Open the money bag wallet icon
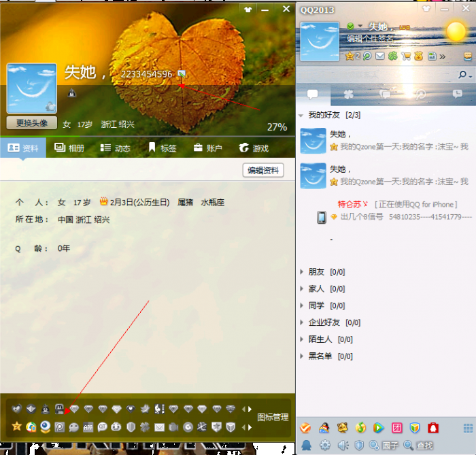476x455 pixels. coord(419,56)
